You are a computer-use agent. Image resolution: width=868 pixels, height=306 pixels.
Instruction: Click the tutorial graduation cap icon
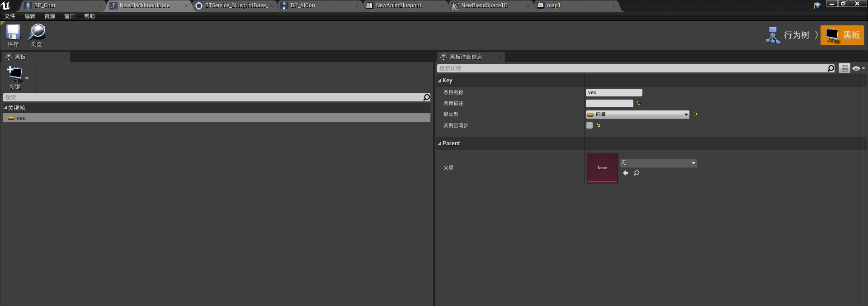(817, 5)
